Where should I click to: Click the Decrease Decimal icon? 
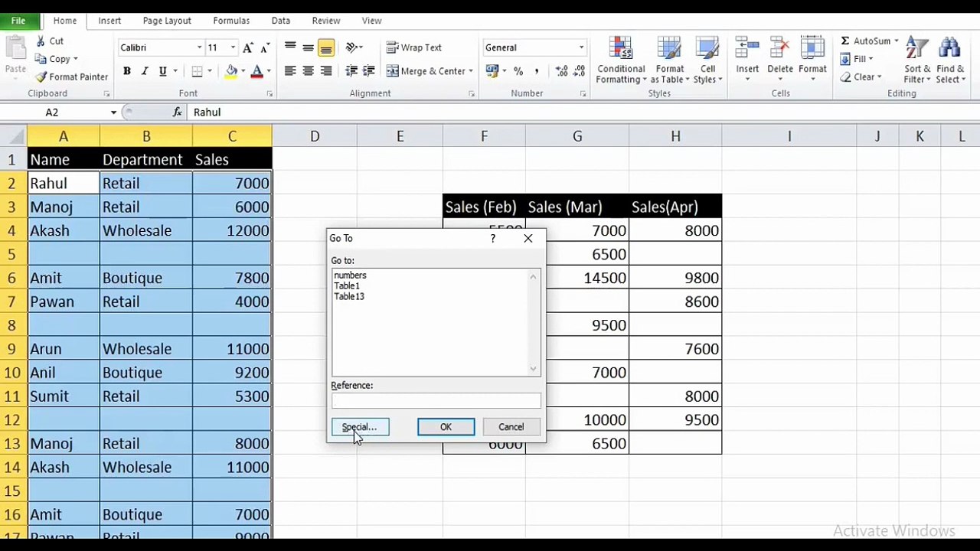click(x=580, y=71)
